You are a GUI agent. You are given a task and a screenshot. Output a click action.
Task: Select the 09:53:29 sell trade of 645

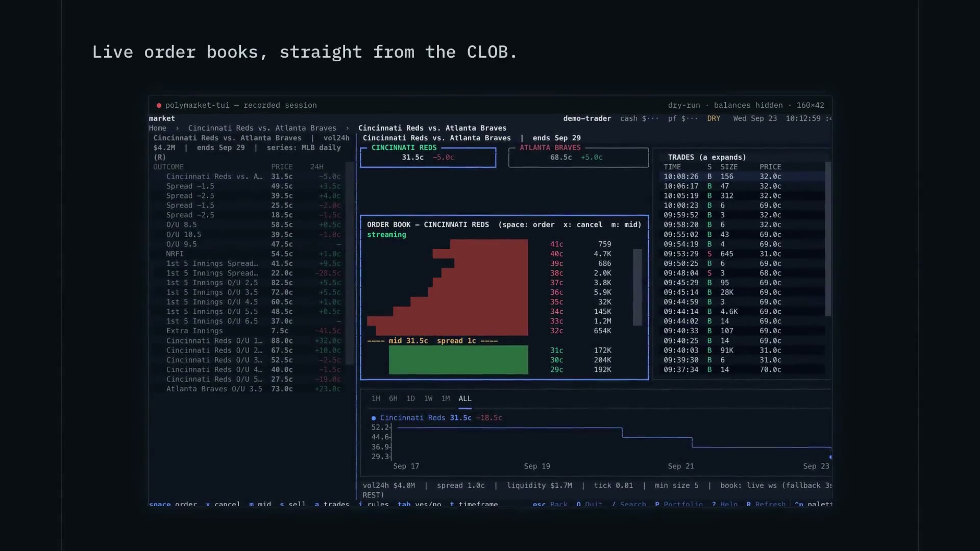coord(742,254)
